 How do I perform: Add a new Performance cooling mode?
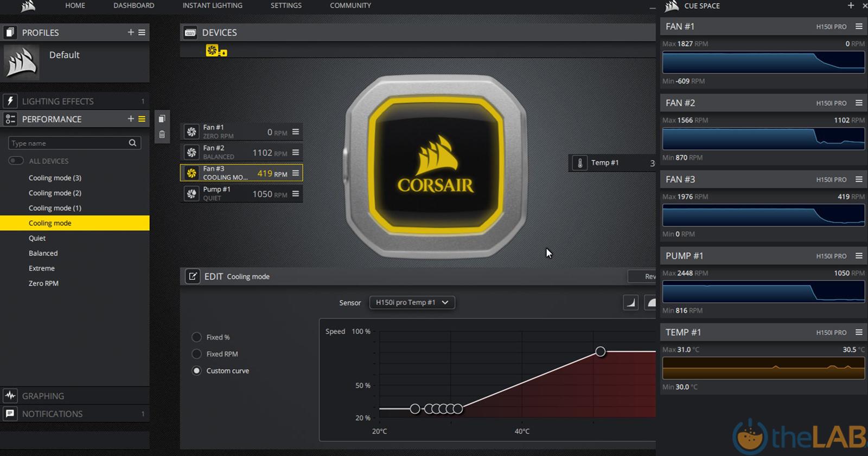(131, 119)
